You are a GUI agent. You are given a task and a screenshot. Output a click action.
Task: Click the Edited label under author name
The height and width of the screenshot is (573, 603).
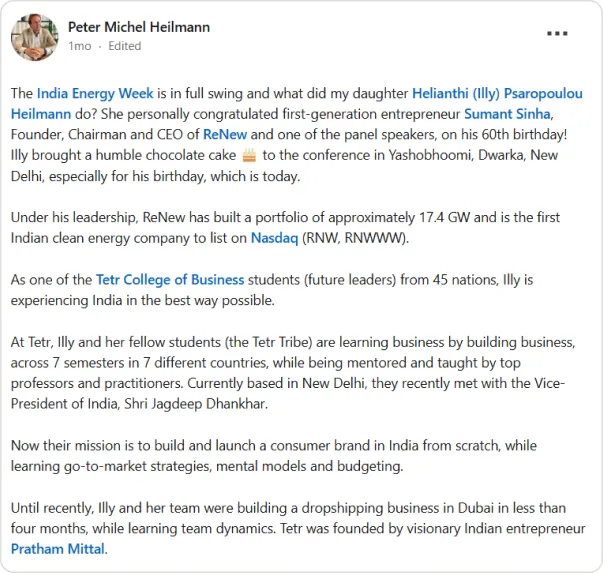pos(124,46)
